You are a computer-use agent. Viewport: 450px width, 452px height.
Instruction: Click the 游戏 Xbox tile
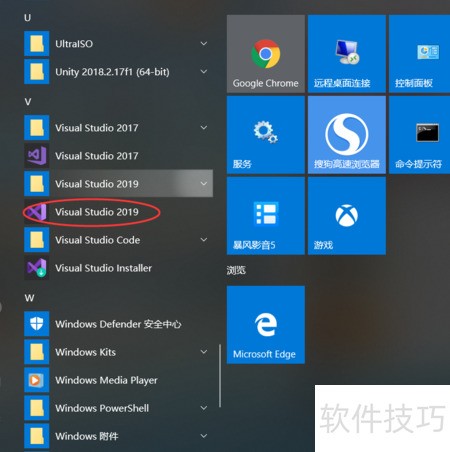pos(347,216)
